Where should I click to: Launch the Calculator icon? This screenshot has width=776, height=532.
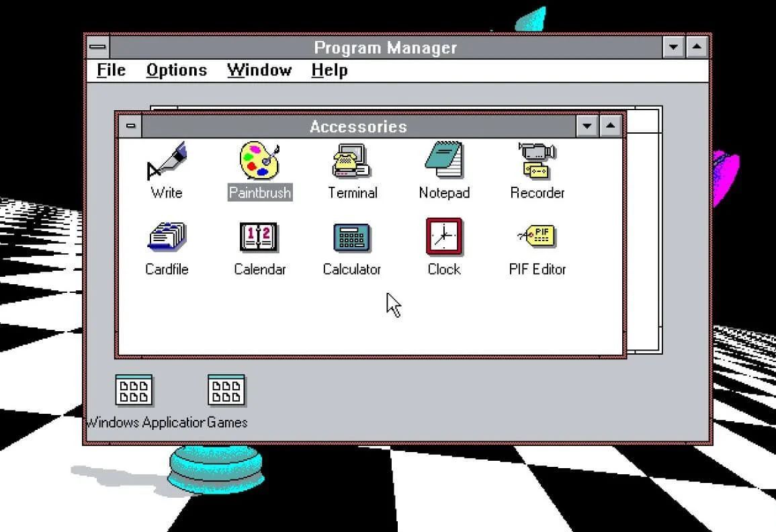tap(352, 238)
